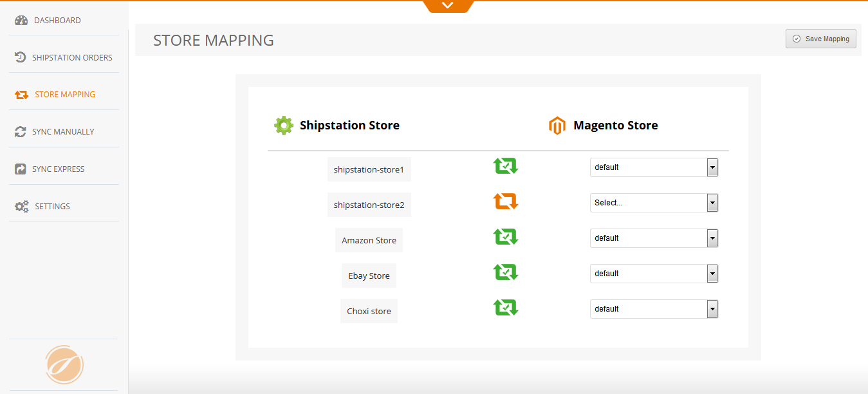Click the round logo in the sidebar footer

tap(64, 365)
